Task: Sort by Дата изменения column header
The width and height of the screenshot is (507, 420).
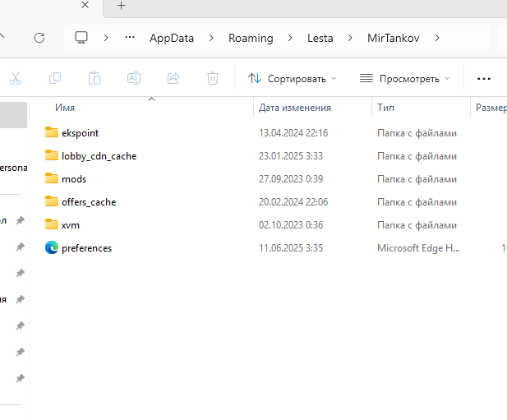Action: 294,108
